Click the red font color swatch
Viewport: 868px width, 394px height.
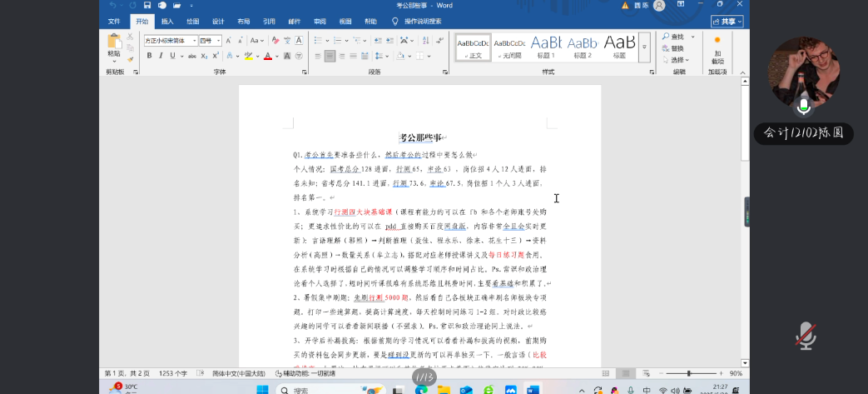point(268,56)
